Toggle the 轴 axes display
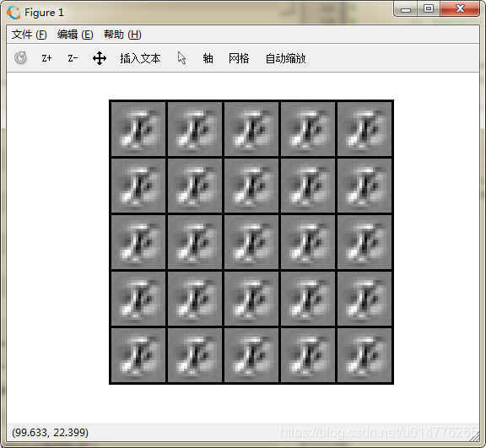The width and height of the screenshot is (486, 448). (x=208, y=58)
